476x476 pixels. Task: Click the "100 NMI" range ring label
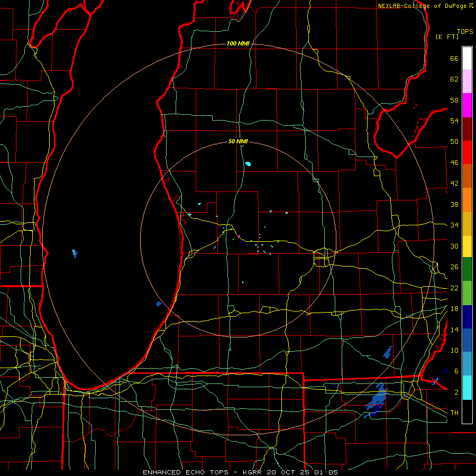point(238,44)
